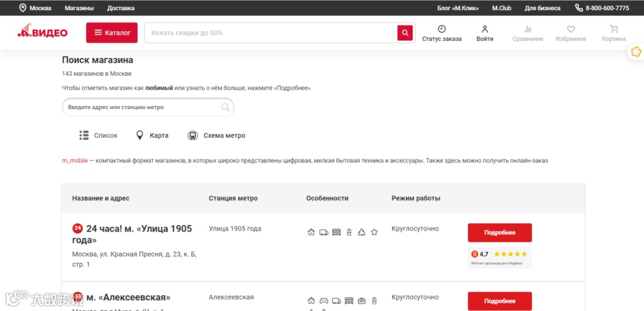This screenshot has height=311, width=644.
Task: Click the Войти user icon
Action: (x=485, y=29)
